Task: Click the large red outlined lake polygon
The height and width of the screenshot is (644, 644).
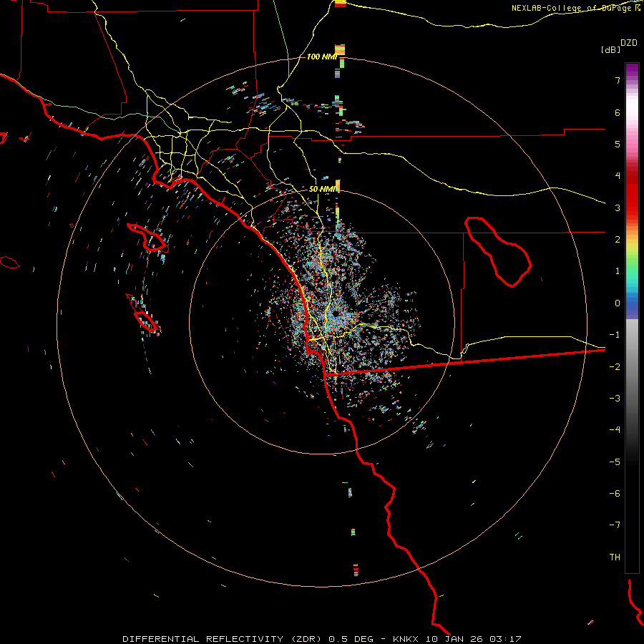Action: click(x=498, y=252)
